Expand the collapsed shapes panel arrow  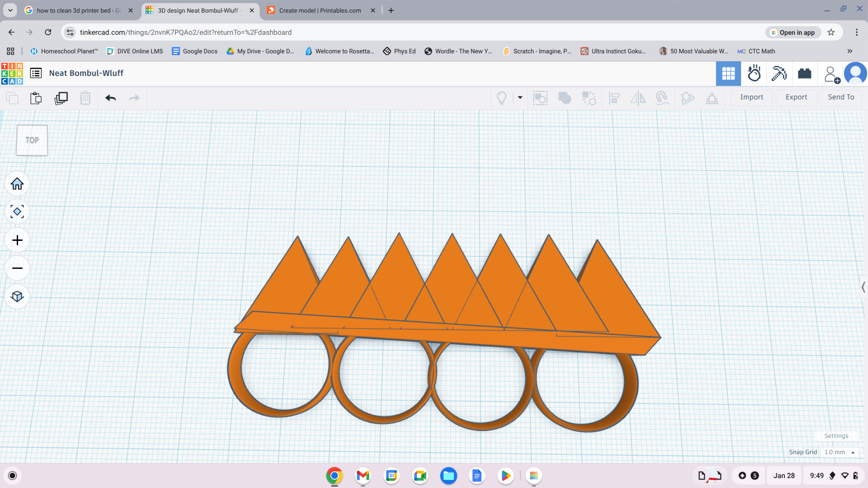point(863,287)
